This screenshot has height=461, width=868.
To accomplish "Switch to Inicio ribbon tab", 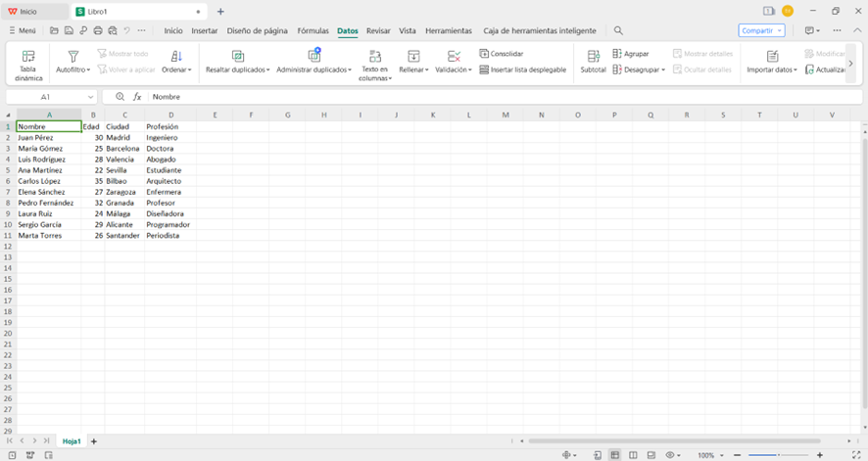I will [x=173, y=30].
